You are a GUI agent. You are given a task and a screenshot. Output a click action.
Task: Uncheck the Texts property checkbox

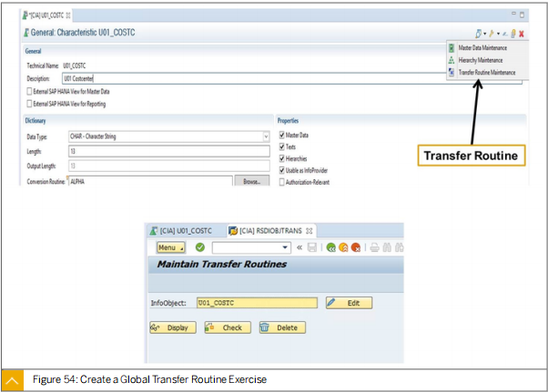pos(281,147)
